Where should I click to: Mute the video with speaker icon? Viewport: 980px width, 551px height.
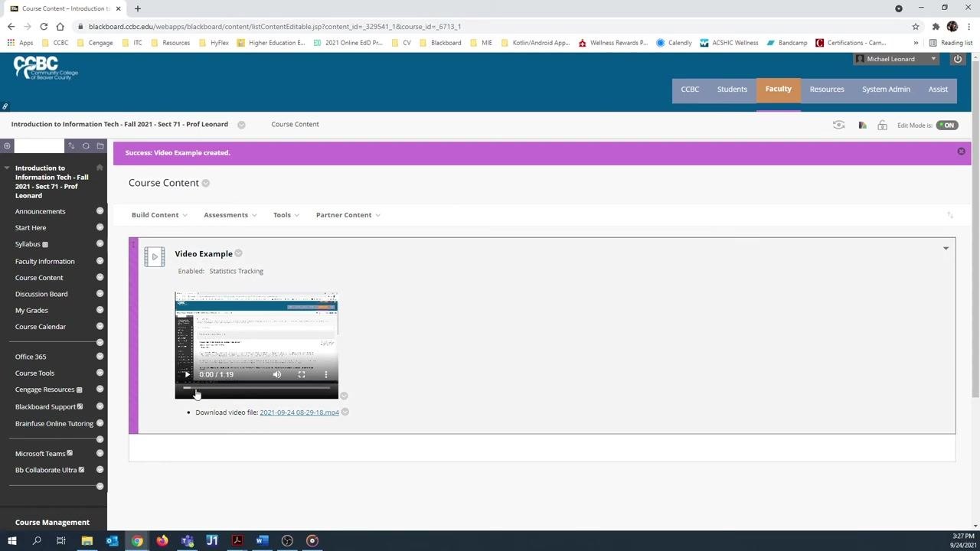(277, 374)
